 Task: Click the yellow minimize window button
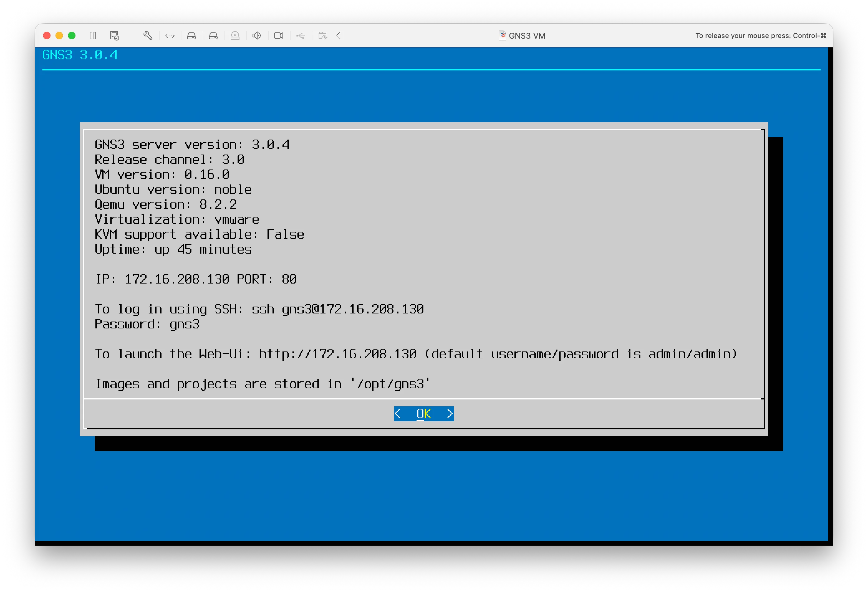click(59, 36)
